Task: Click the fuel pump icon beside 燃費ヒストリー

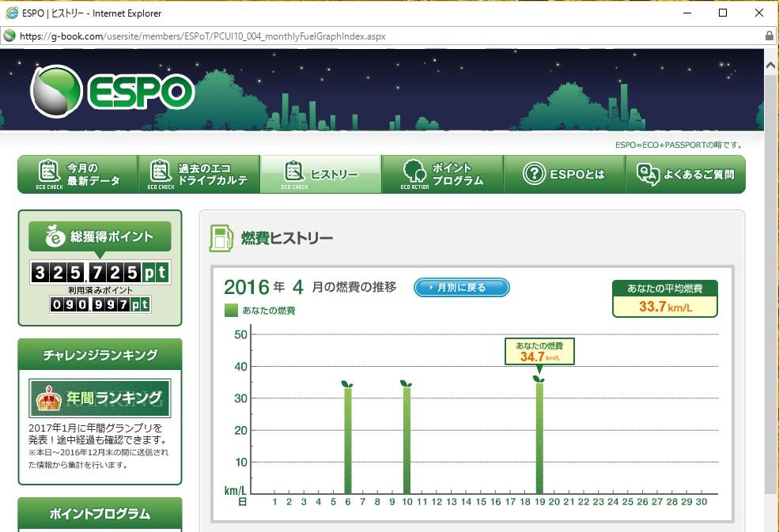Action: click(x=221, y=238)
